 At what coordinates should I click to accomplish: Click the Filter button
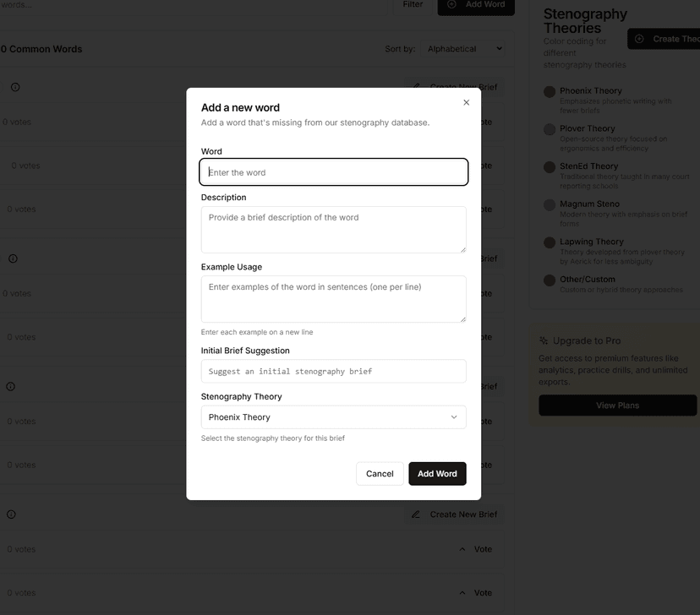tap(412, 5)
